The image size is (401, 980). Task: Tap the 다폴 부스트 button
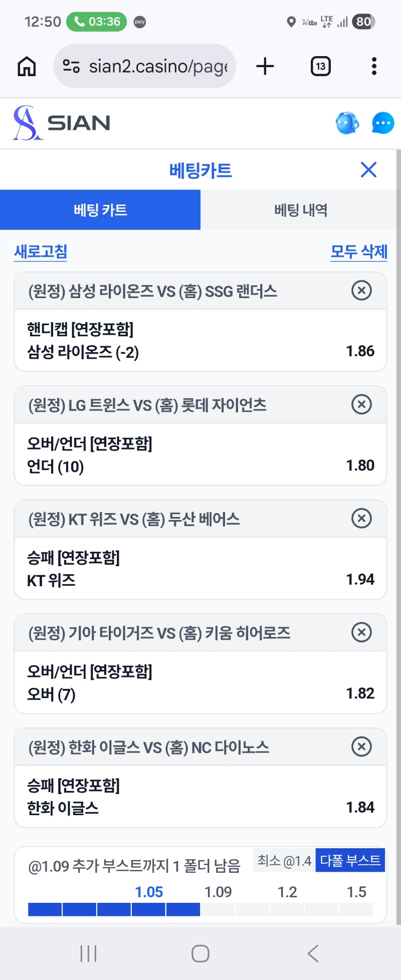click(350, 860)
